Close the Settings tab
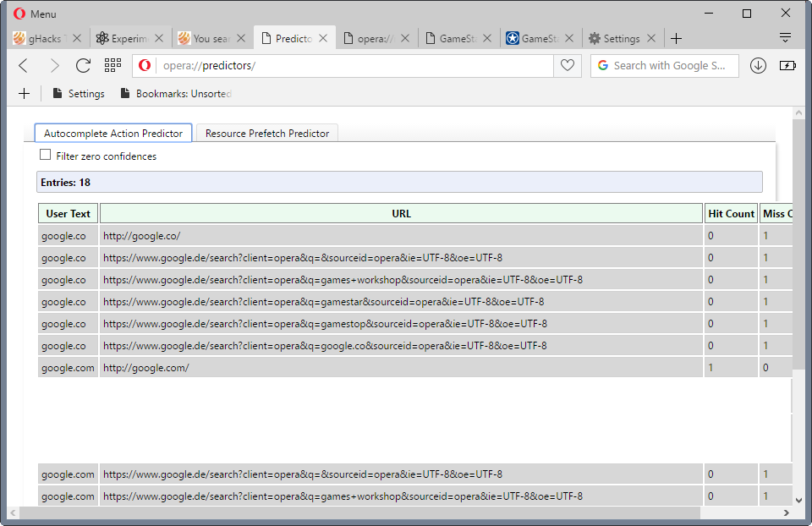This screenshot has height=526, width=812. click(651, 38)
